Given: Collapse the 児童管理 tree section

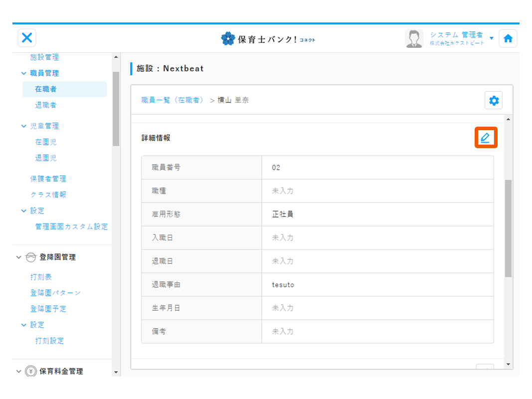Looking at the screenshot, I should (x=23, y=126).
